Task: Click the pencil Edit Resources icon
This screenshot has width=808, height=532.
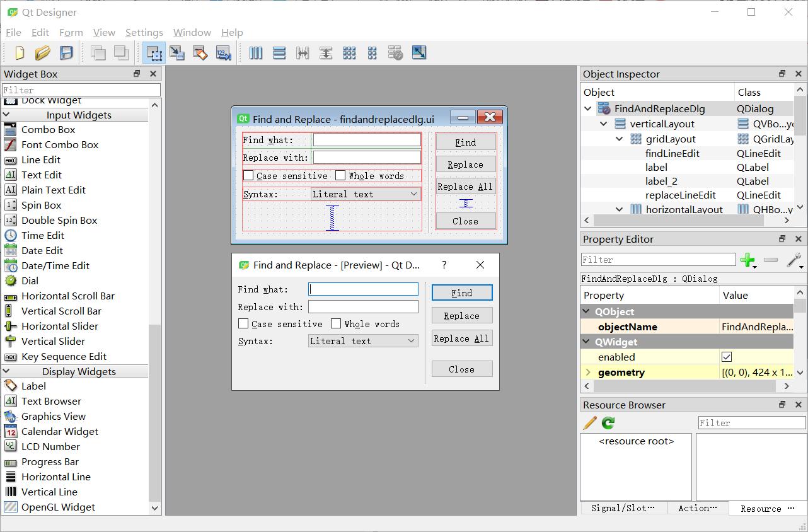Action: pos(590,423)
